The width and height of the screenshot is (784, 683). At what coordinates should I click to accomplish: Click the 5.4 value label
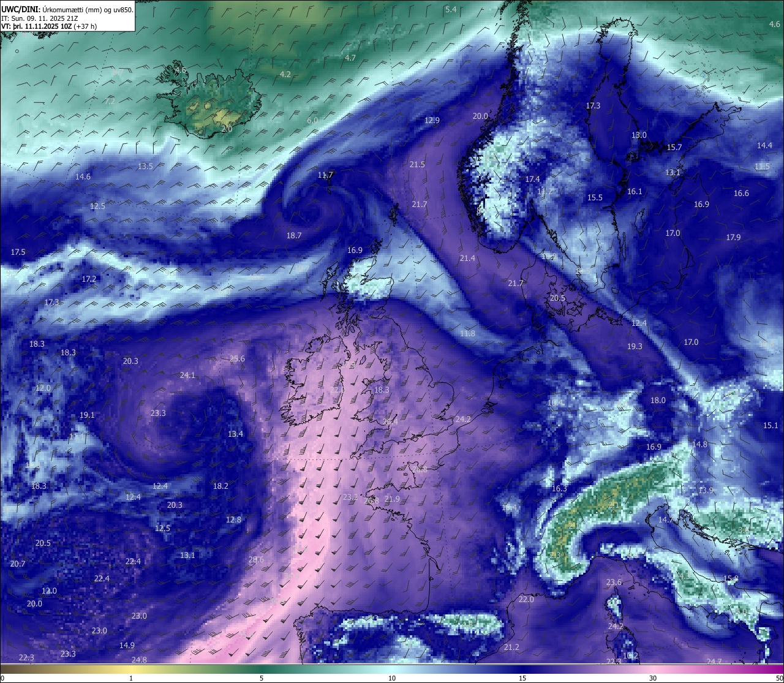[x=451, y=9]
